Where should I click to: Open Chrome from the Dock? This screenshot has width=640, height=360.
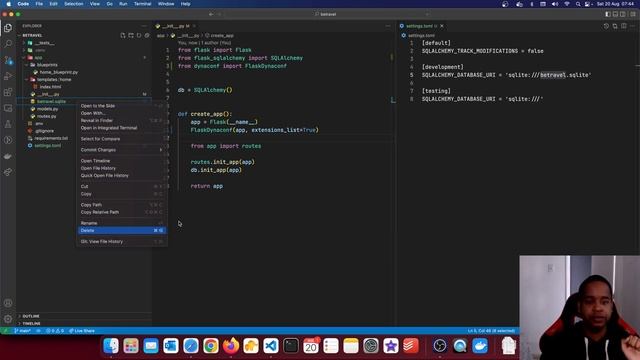coord(211,346)
